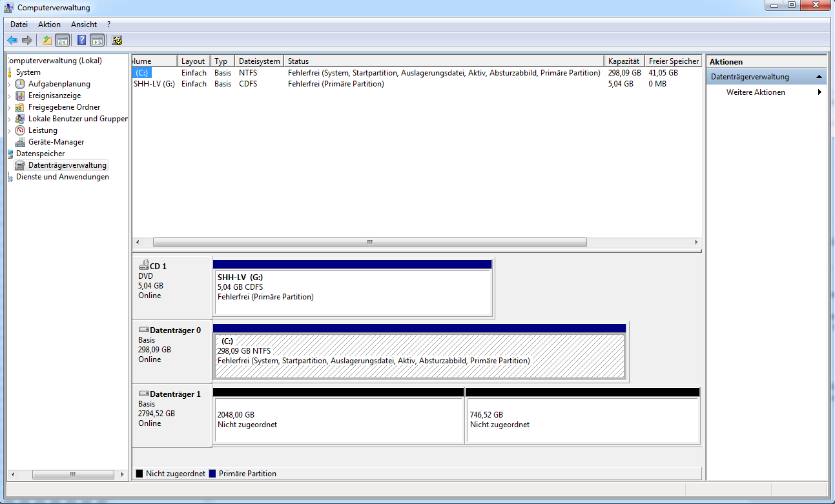Open the Ansicht menu

(x=84, y=25)
